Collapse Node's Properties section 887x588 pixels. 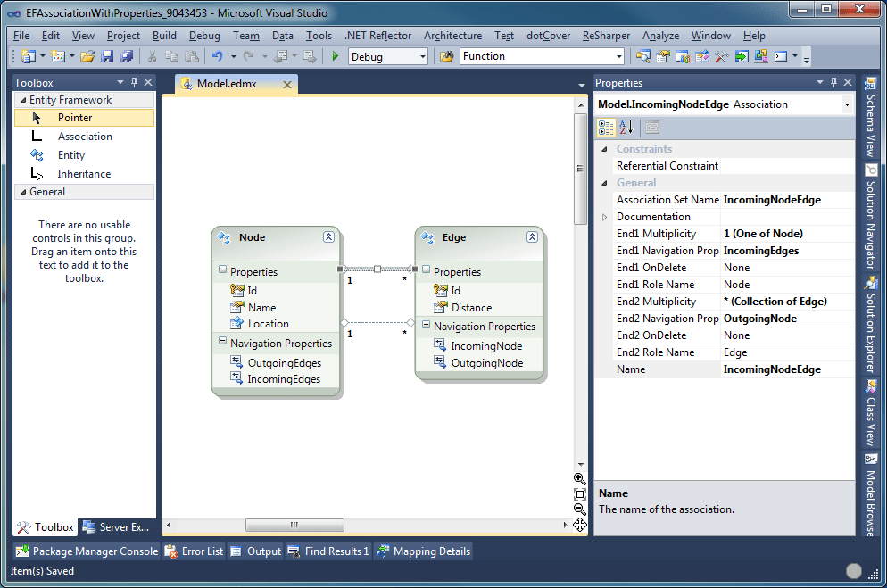[x=222, y=270]
